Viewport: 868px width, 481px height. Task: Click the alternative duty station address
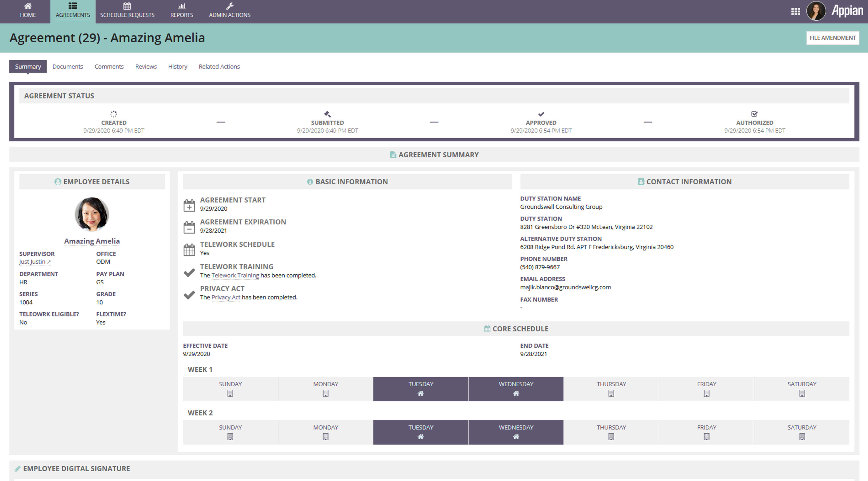[x=597, y=247]
